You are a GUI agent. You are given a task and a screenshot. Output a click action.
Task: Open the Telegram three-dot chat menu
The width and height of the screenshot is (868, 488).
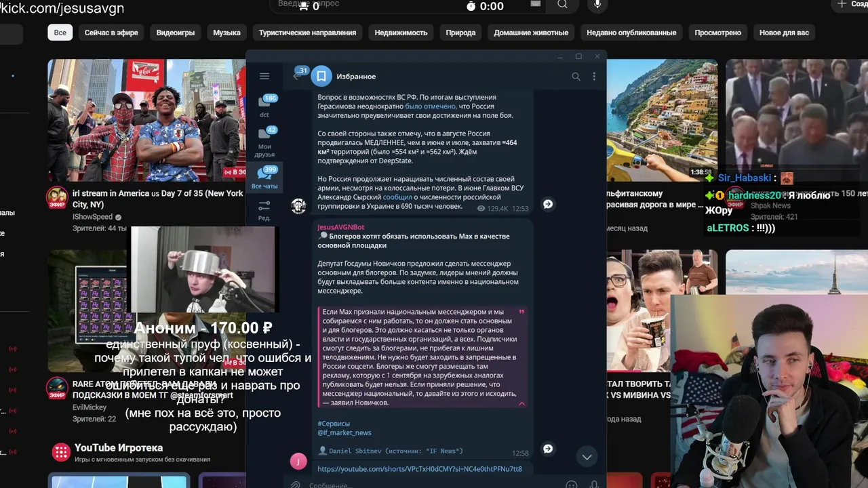[x=594, y=77]
